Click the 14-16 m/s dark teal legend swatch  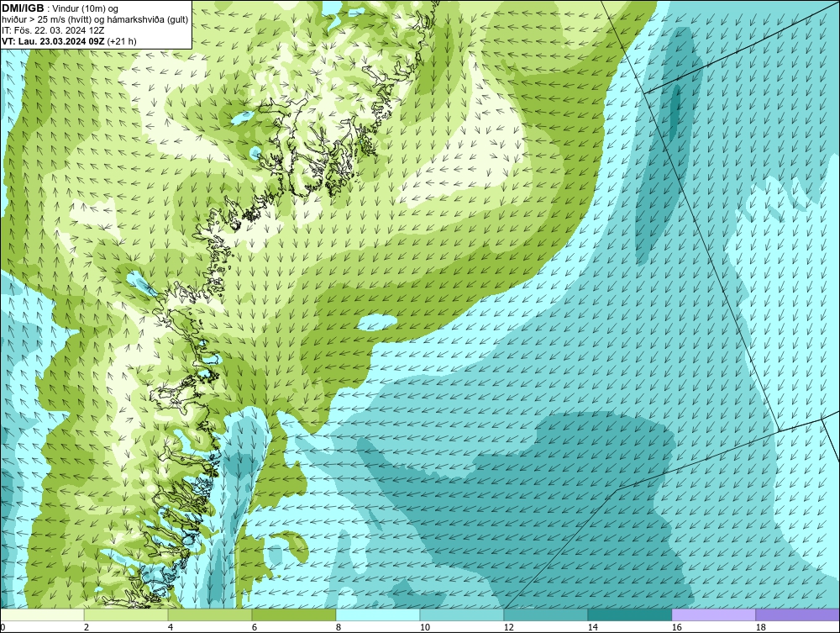pos(629,615)
